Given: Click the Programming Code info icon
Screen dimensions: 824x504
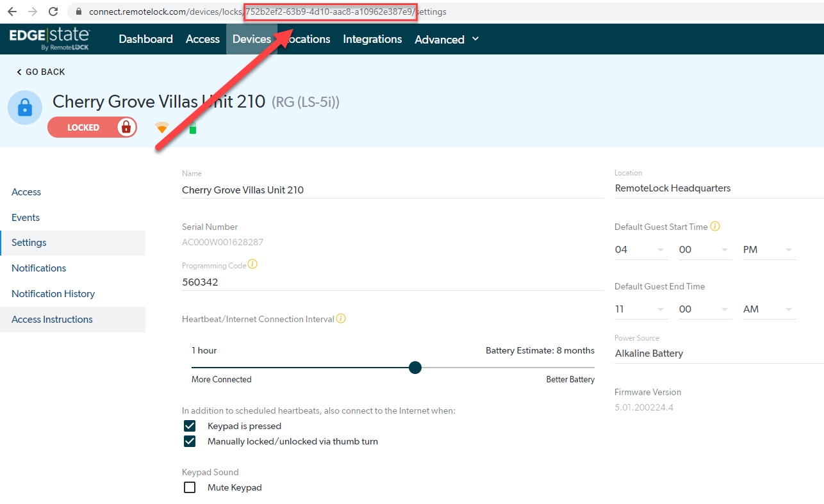Looking at the screenshot, I should click(x=252, y=263).
